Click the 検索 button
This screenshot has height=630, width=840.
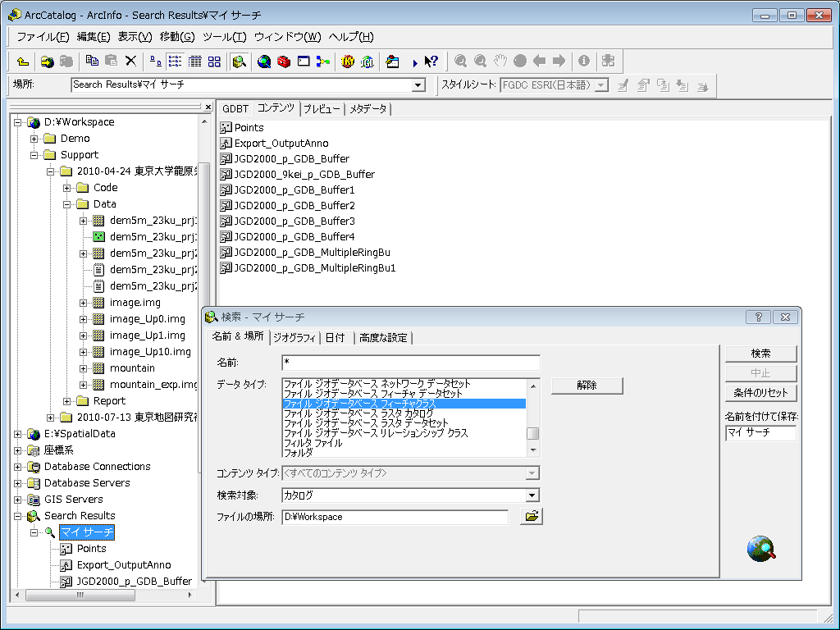pos(760,354)
